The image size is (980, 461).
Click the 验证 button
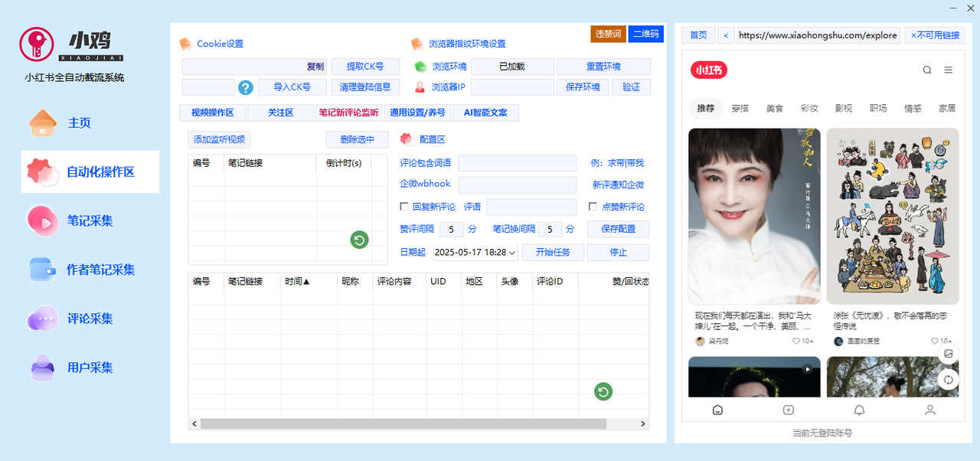(x=631, y=87)
